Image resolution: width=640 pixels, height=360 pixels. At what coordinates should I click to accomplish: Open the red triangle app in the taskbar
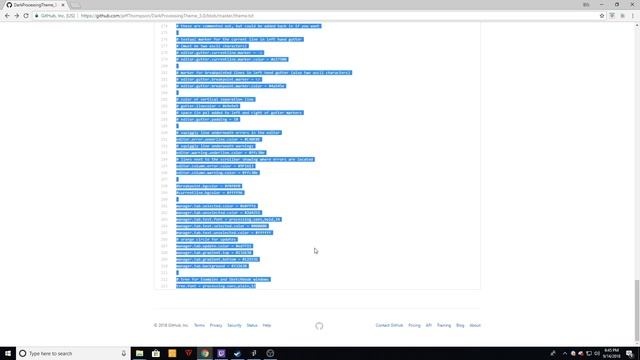189,353
